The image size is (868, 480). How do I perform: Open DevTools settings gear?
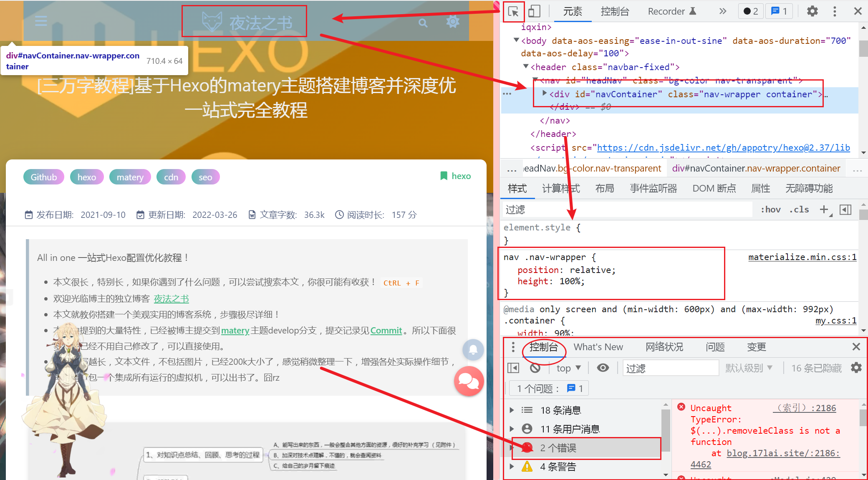tap(812, 11)
